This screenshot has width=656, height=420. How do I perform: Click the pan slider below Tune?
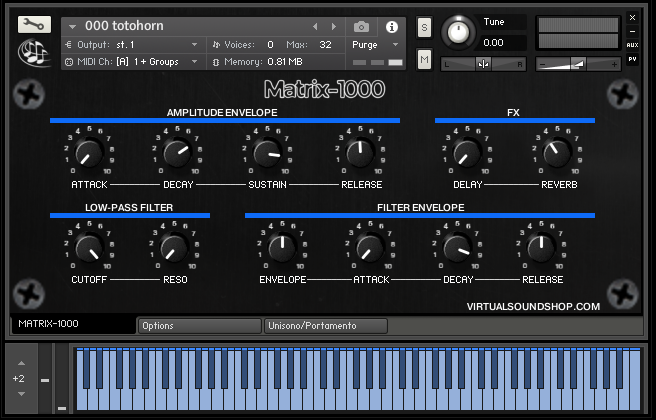[483, 64]
